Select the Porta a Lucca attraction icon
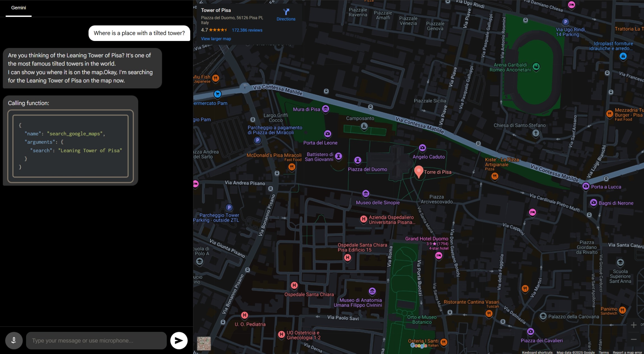The image size is (644, 354). pyautogui.click(x=585, y=186)
